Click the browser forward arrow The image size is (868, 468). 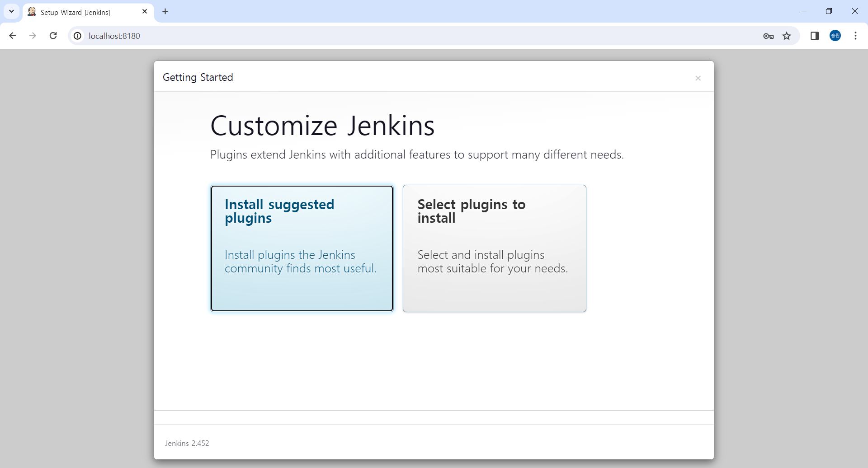tap(33, 36)
